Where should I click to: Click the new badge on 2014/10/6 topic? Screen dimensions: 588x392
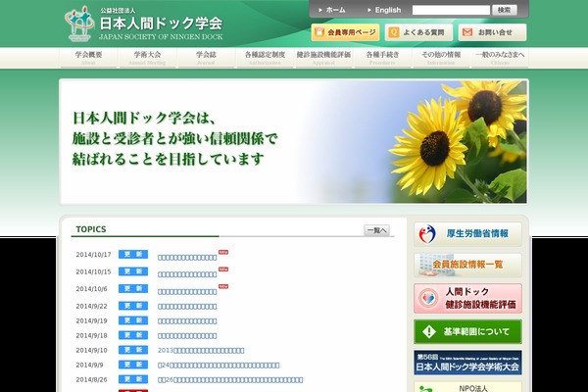point(223,286)
